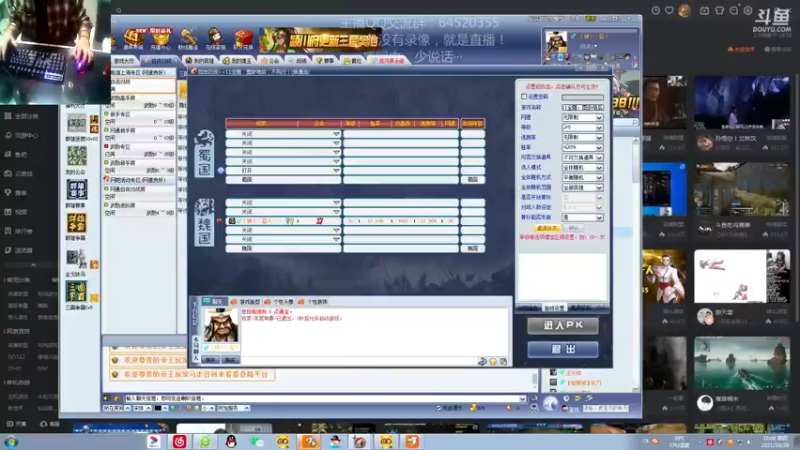Click the cartoon character icon in top toolbar
Screen dimensions: 800x450
click(215, 38)
